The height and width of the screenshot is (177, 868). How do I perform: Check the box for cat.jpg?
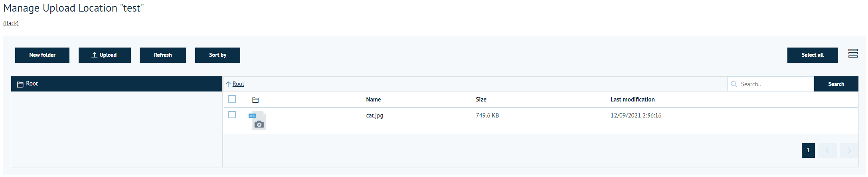[x=232, y=115]
